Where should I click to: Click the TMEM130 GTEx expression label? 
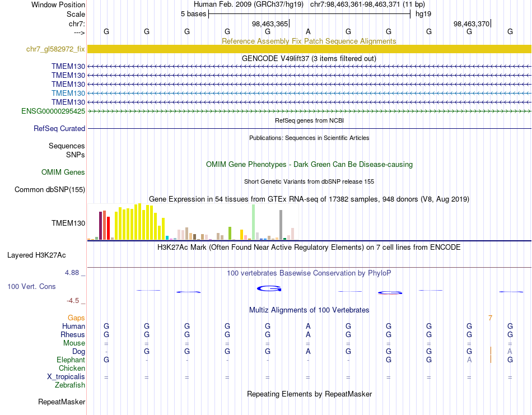pos(68,223)
